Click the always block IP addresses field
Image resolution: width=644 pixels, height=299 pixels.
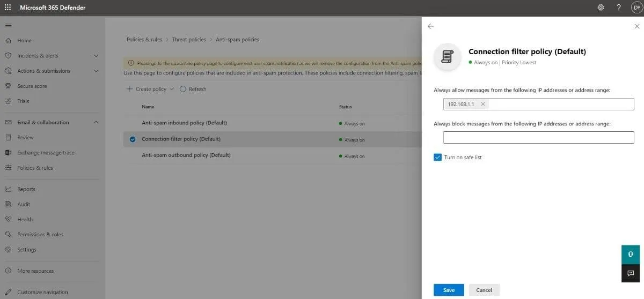(538, 138)
